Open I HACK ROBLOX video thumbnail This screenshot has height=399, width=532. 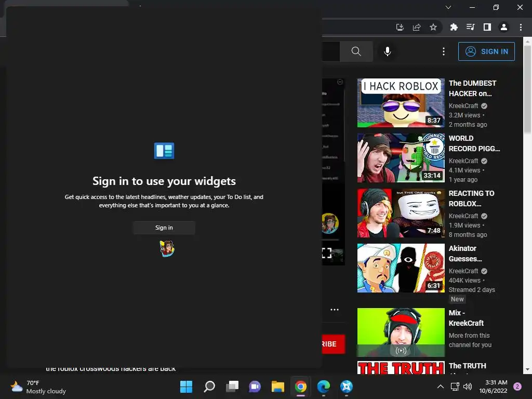click(401, 103)
